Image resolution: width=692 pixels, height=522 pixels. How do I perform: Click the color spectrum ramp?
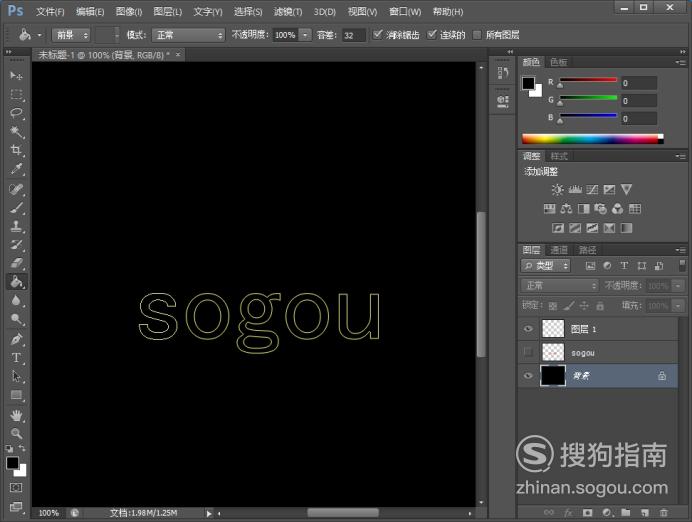(x=592, y=139)
